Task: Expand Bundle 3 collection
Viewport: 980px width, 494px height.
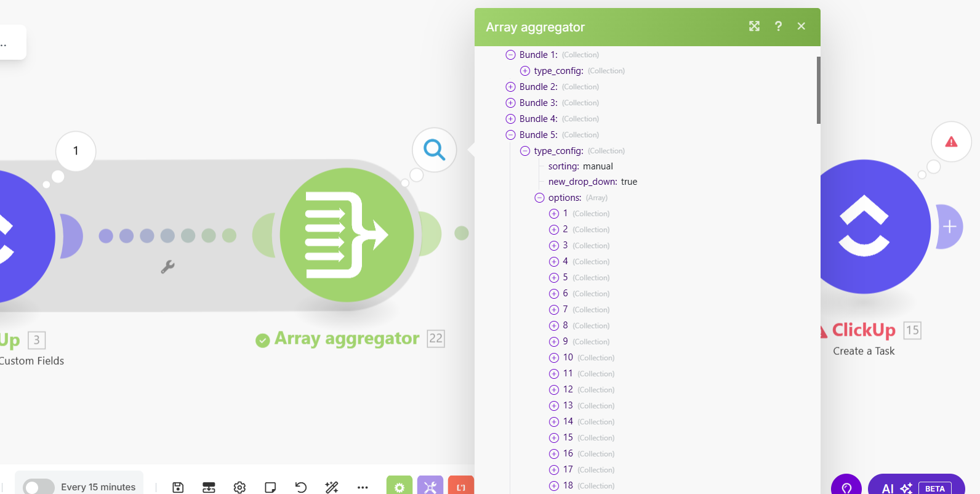Action: [510, 103]
